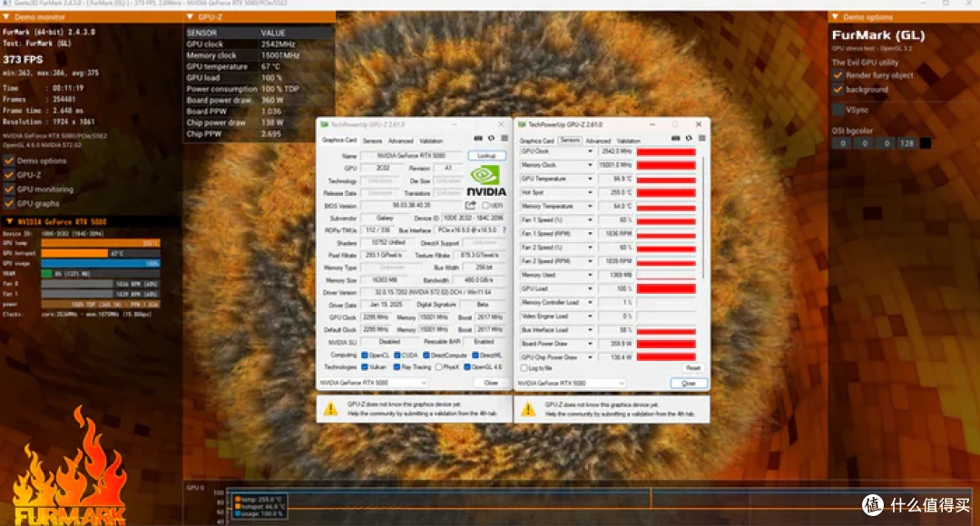Toggle the Ray Tracing checkbox
Viewport: 980px width, 526px height.
coord(397,366)
